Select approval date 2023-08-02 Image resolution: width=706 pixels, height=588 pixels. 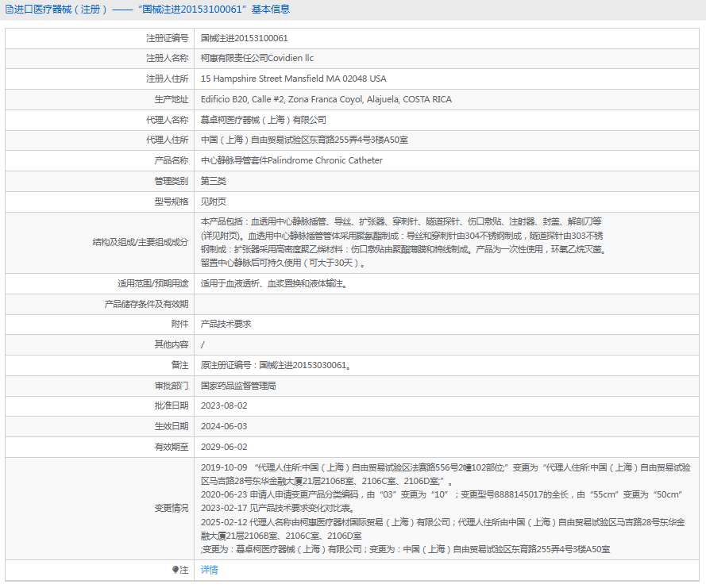[224, 405]
